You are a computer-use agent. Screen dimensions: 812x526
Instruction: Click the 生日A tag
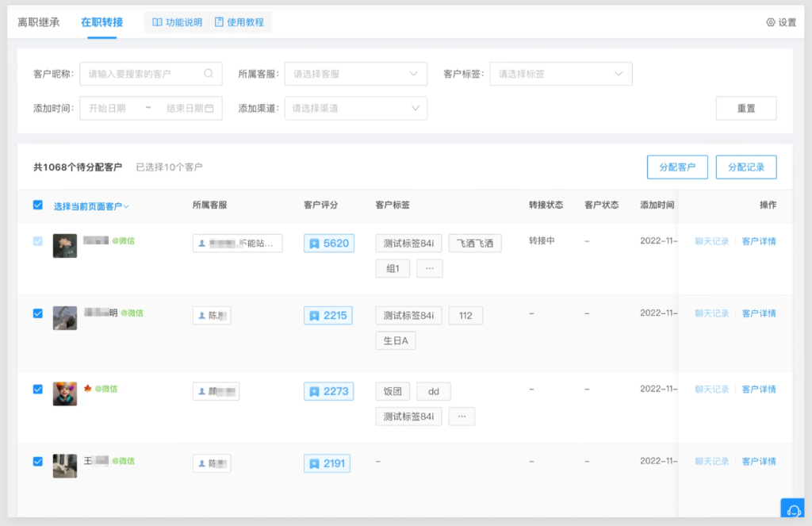[396, 340]
